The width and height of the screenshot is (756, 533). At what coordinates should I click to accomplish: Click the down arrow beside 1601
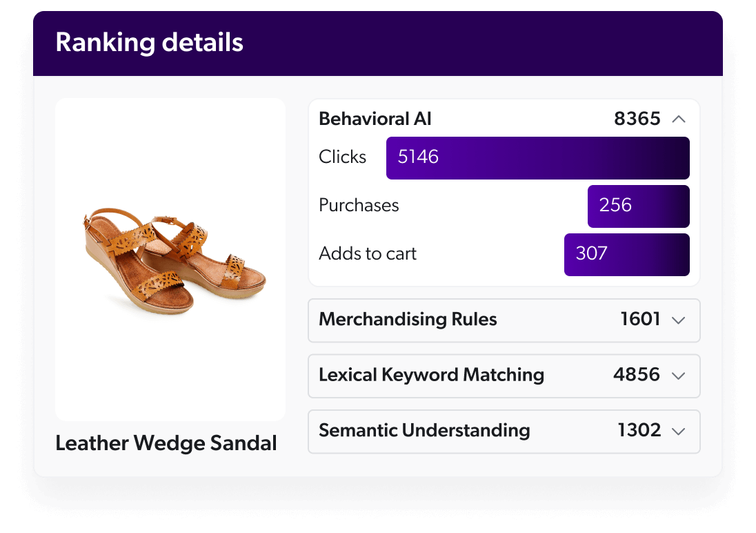pyautogui.click(x=678, y=320)
